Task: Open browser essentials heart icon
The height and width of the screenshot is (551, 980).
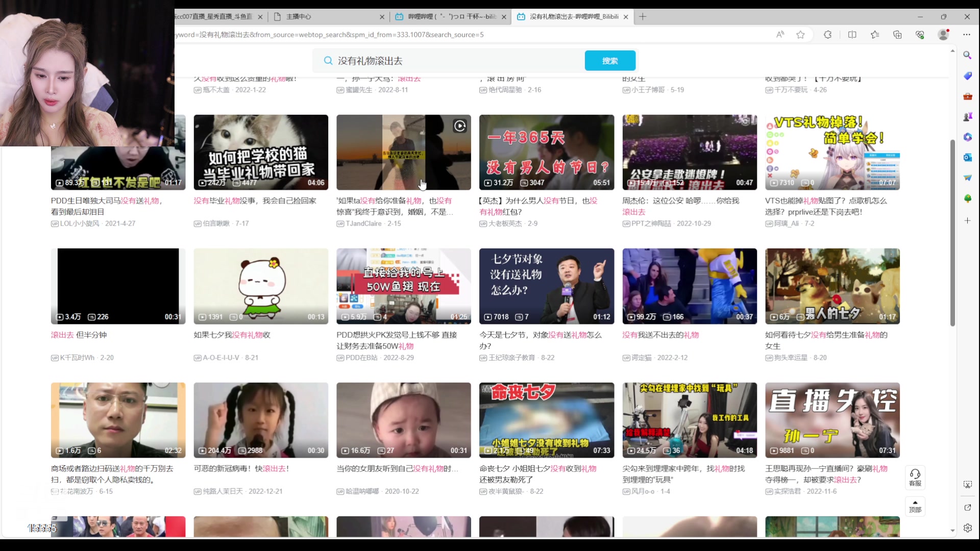Action: pyautogui.click(x=920, y=35)
